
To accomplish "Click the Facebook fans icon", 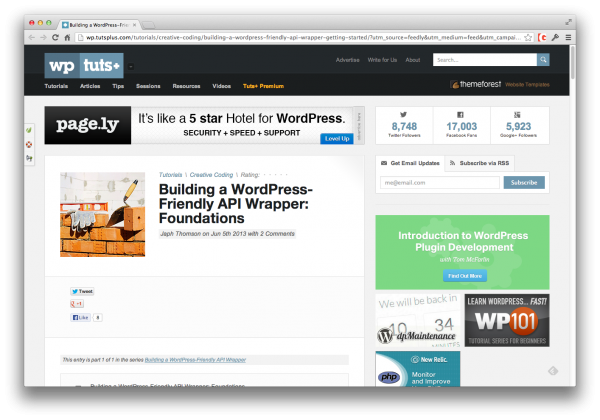I will click(x=460, y=114).
